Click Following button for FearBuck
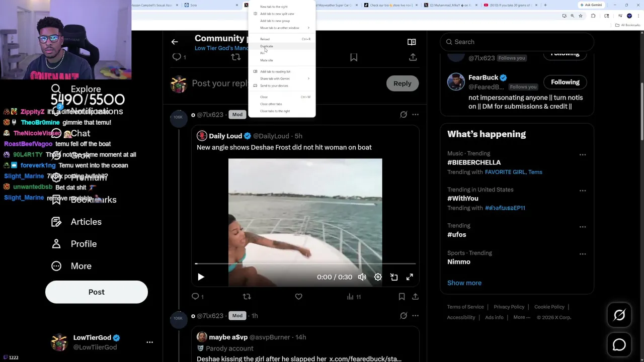The height and width of the screenshot is (362, 644). [x=565, y=82]
